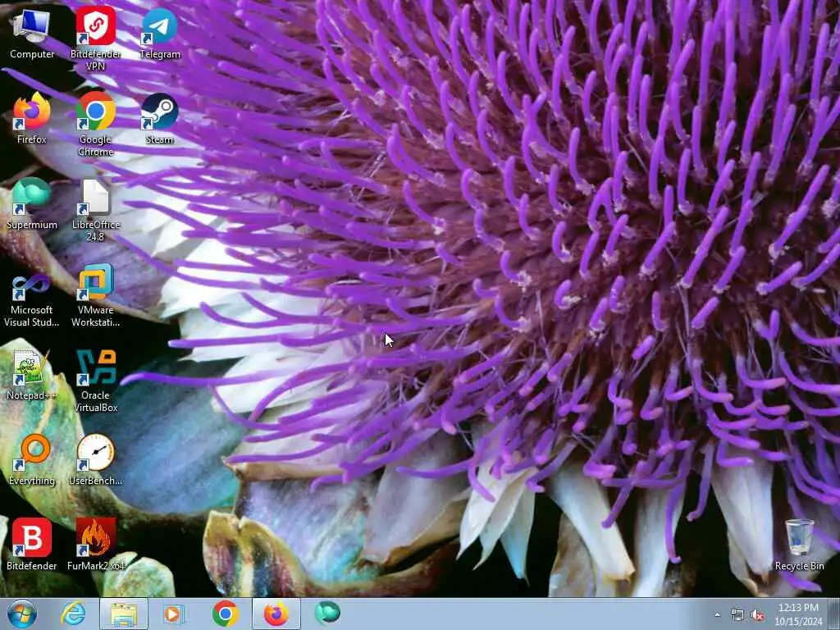Select the Bitdefender VPN shortcut

pyautogui.click(x=95, y=39)
